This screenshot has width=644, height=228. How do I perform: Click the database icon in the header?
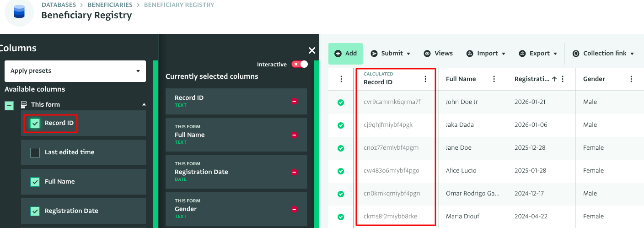pos(19,11)
